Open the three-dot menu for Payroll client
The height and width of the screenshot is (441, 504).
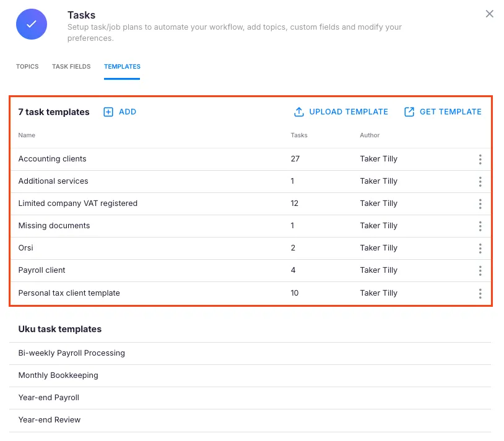[x=480, y=271]
